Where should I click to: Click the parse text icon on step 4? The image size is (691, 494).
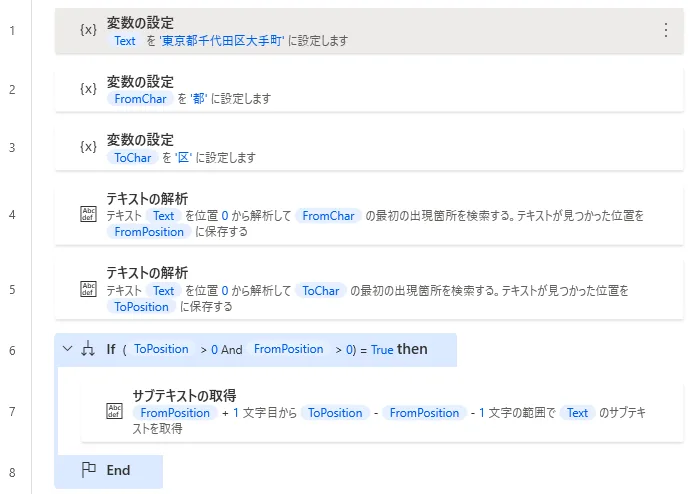(x=88, y=214)
